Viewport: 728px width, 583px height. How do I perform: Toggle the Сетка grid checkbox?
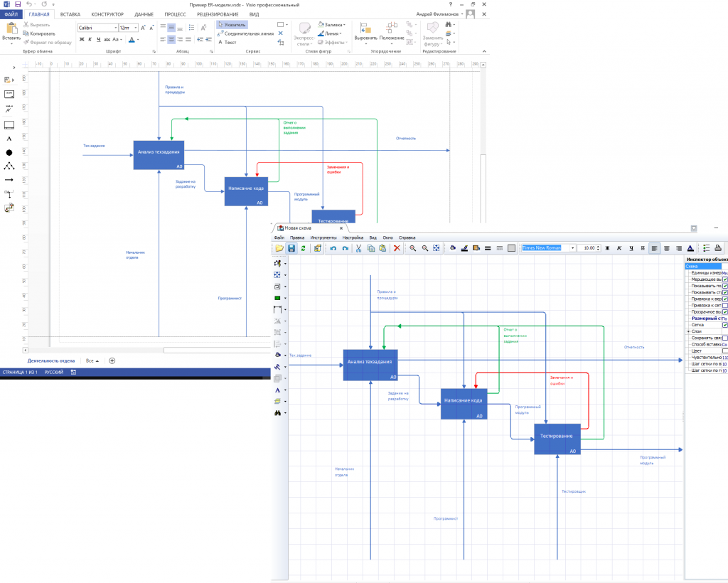coord(724,325)
